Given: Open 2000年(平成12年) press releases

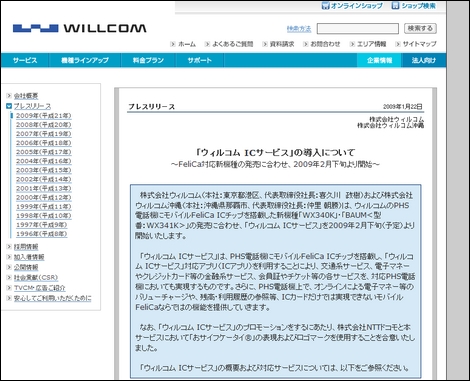Looking at the screenshot, I should pos(44,198).
